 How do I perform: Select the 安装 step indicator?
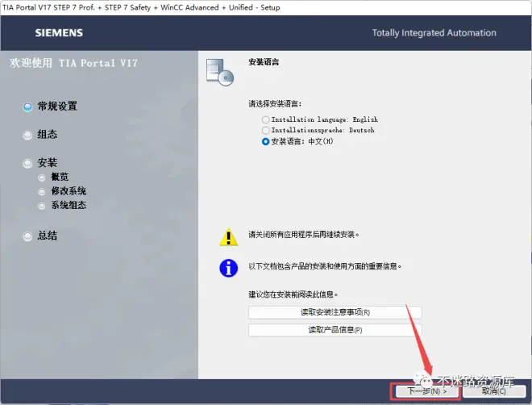[x=27, y=164]
